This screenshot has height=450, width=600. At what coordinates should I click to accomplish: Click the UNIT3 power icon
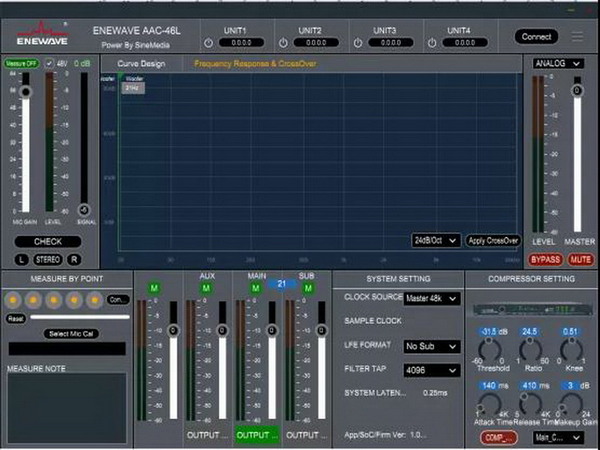(358, 43)
